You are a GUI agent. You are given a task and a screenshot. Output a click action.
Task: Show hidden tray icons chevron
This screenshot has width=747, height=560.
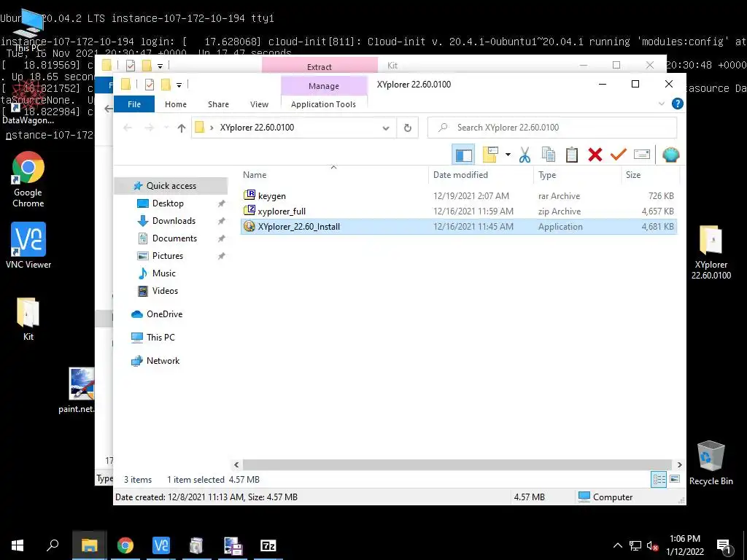coord(617,545)
